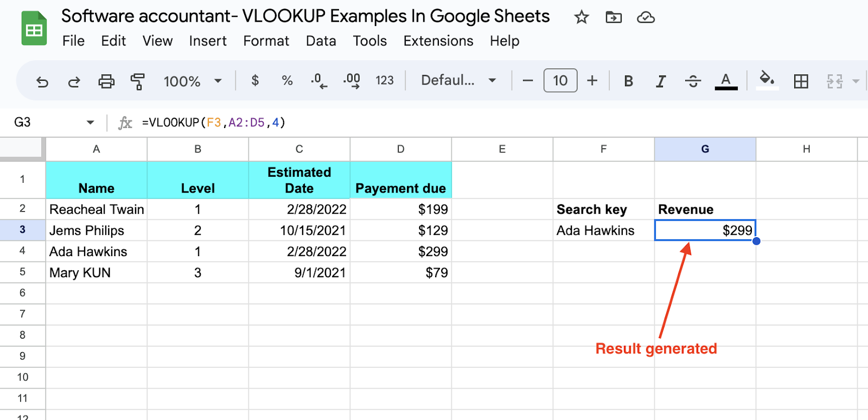Viewport: 868px width, 420px height.
Task: Undo the last action
Action: coord(42,81)
